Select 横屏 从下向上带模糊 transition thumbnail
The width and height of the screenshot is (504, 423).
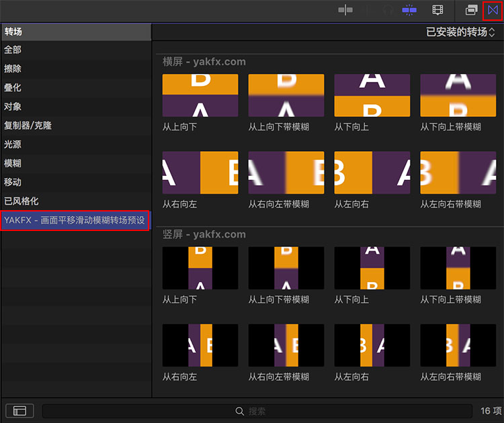coord(458,95)
